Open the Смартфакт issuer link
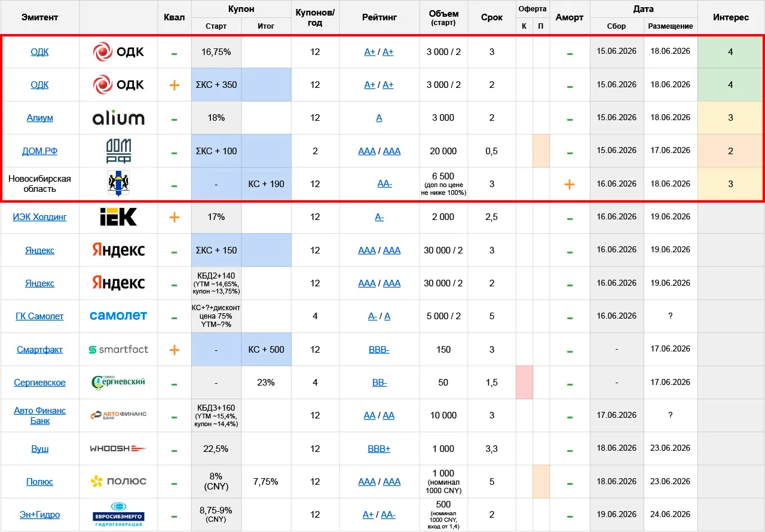 (x=39, y=350)
